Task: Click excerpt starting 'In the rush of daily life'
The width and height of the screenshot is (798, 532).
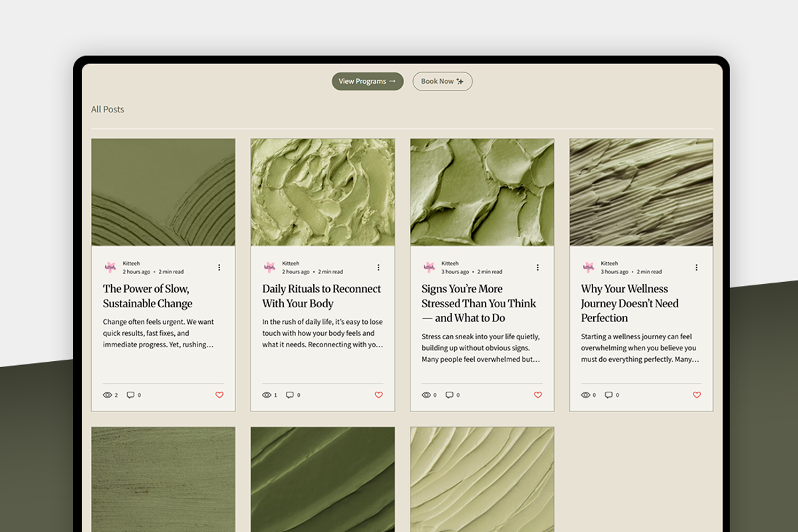Action: pos(323,333)
